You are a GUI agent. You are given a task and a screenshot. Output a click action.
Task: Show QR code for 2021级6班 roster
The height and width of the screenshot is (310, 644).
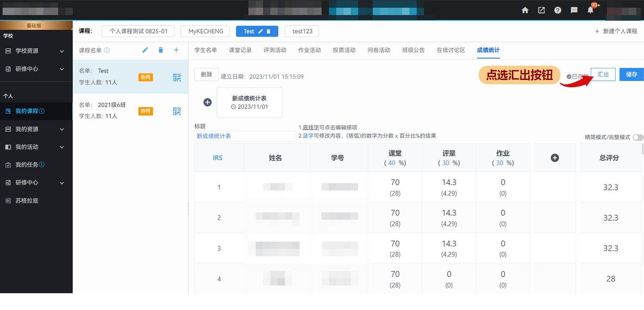[177, 111]
